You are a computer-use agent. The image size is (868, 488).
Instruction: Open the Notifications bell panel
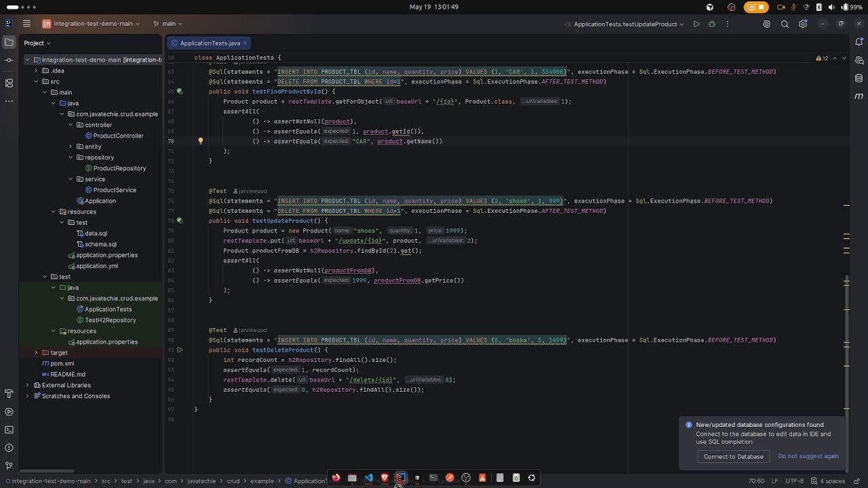click(859, 43)
